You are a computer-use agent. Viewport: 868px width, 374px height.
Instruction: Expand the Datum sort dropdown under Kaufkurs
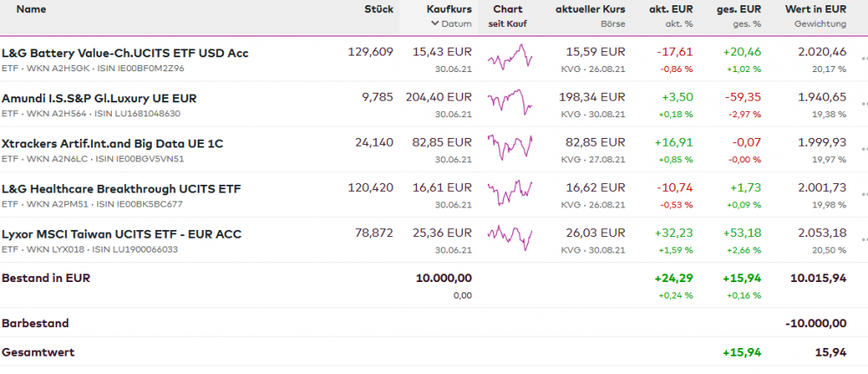[x=450, y=24]
